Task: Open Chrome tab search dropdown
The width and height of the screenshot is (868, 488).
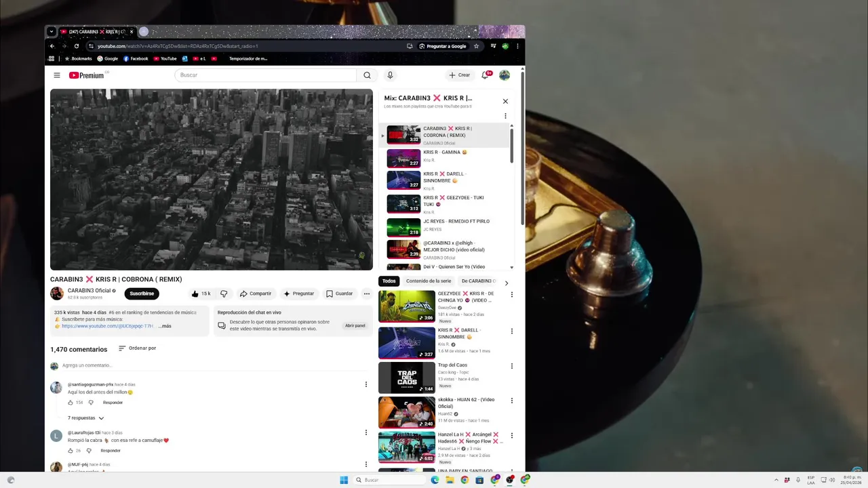Action: point(51,32)
